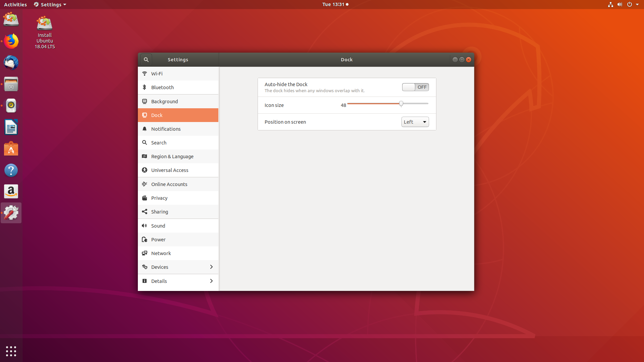Click the Amazon dock icon
Screen dimensions: 644x362
click(11, 191)
